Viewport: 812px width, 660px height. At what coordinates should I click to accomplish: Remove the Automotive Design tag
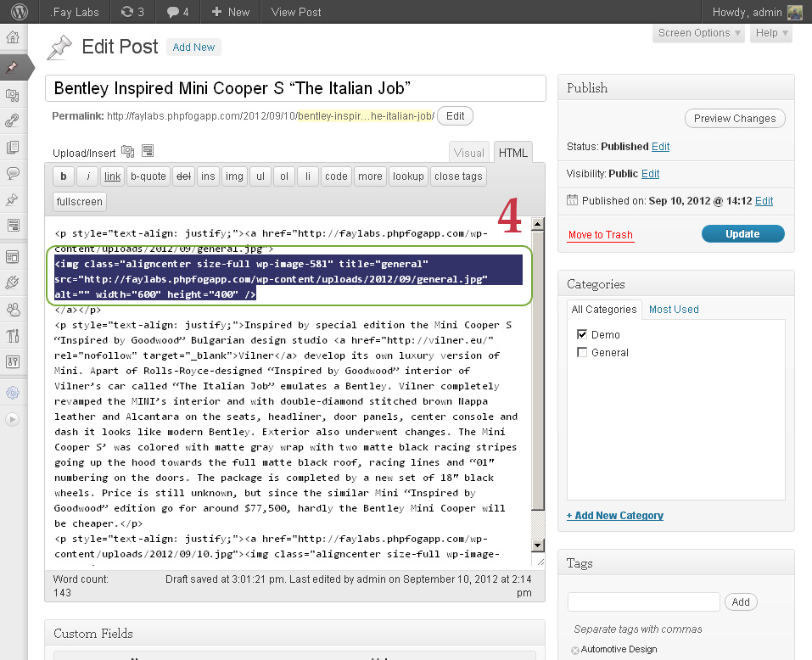(574, 650)
